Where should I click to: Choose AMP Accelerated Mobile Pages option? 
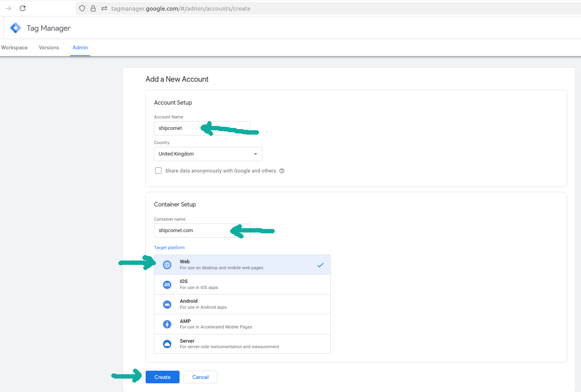(x=242, y=324)
